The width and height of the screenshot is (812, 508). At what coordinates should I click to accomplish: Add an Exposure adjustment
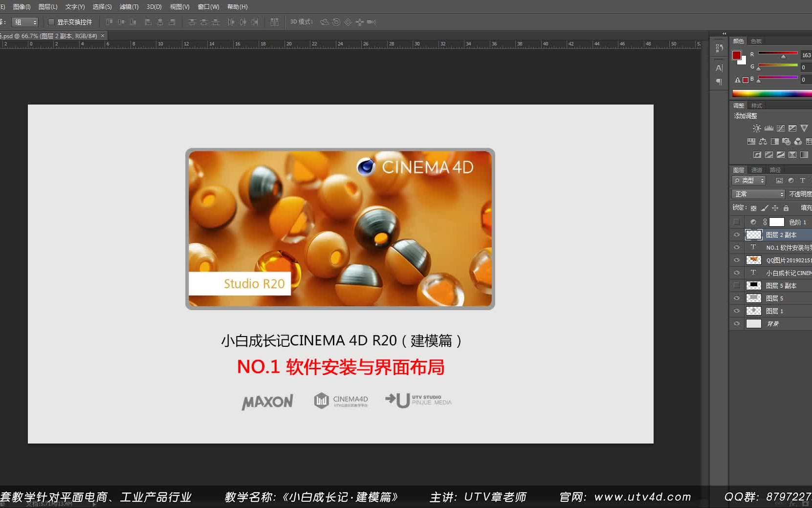[792, 128]
